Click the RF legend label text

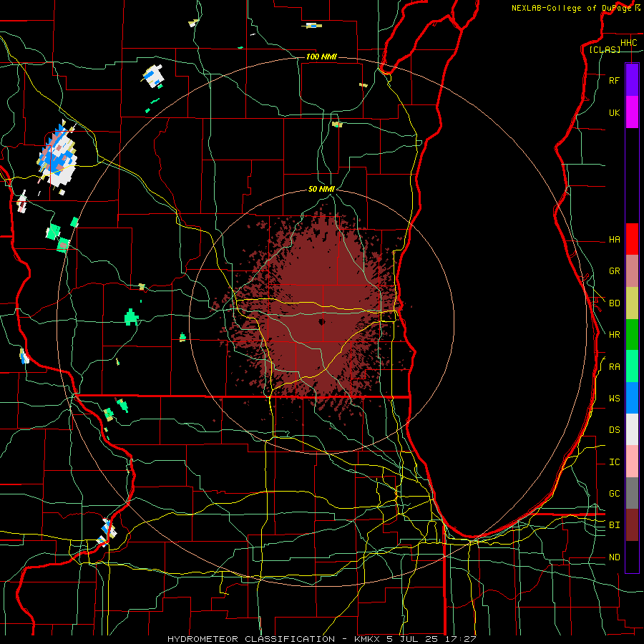click(x=614, y=80)
